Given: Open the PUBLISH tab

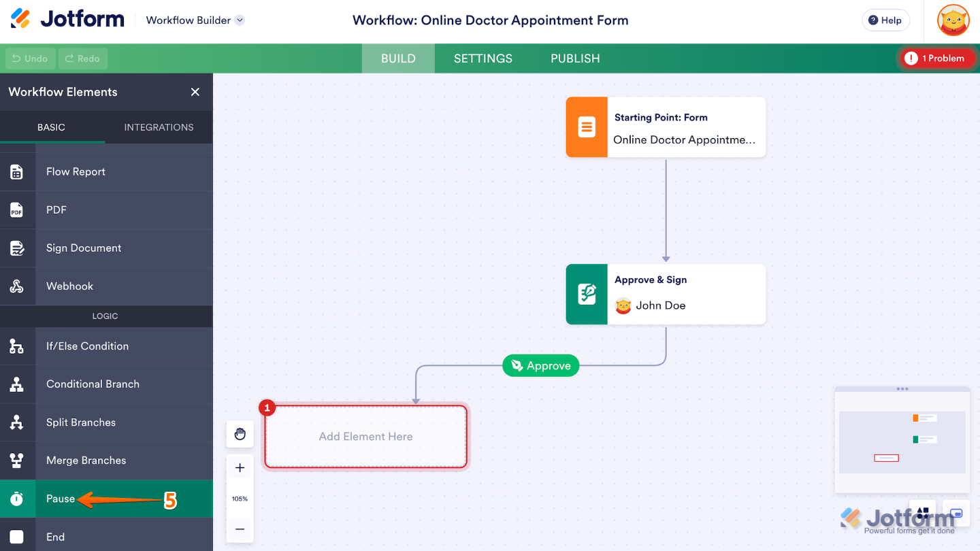Looking at the screenshot, I should [x=574, y=59].
